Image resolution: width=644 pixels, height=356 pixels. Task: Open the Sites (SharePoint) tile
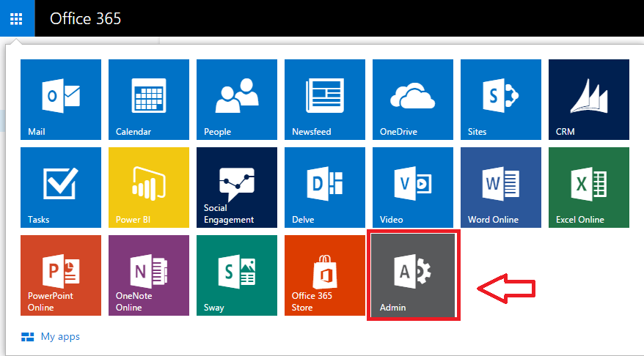click(501, 100)
